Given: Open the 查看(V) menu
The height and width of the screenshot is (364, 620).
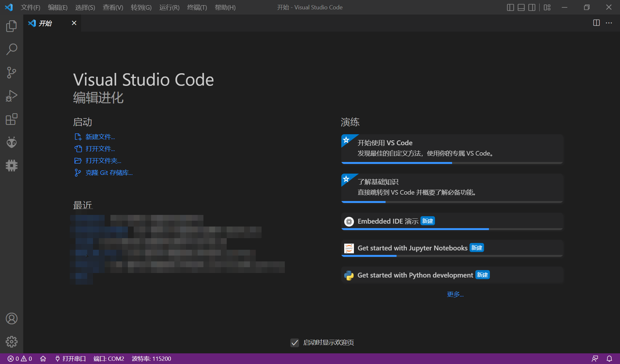Looking at the screenshot, I should pyautogui.click(x=113, y=7).
